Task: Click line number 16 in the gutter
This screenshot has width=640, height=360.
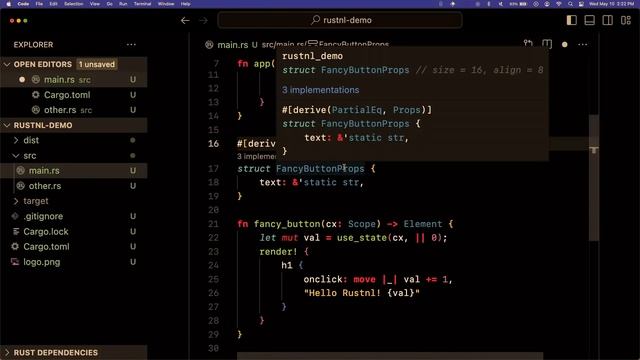Action: tap(213, 144)
